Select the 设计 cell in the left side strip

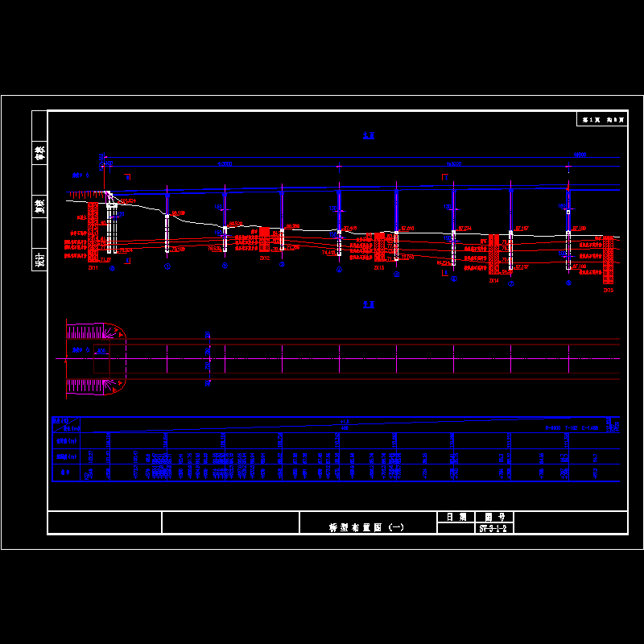click(x=39, y=259)
